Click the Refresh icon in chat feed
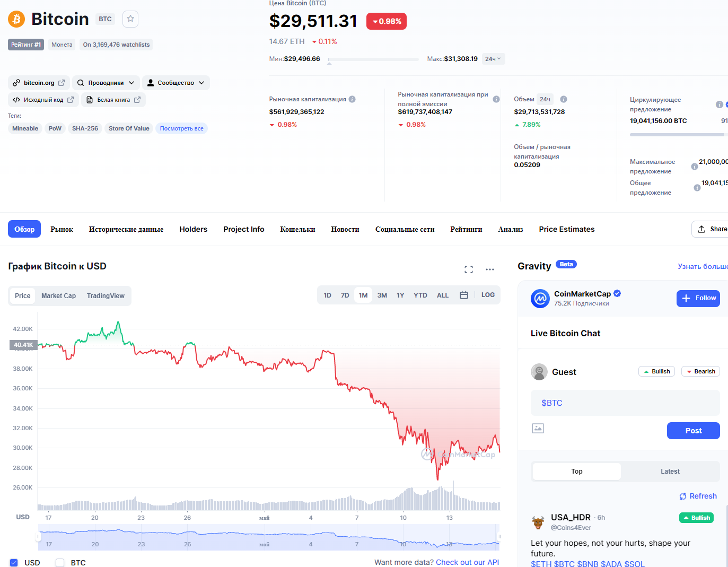Screen dimensions: 728x567 (x=683, y=496)
